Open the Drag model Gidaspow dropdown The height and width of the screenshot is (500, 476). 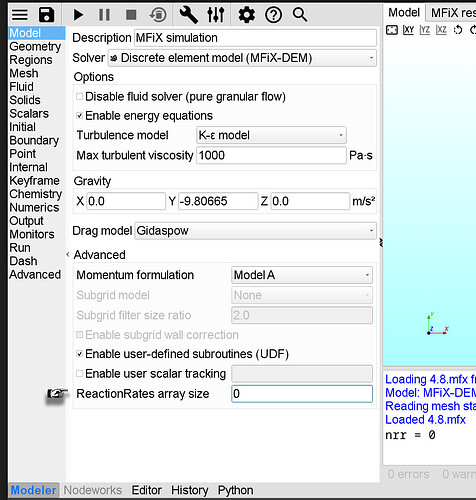[256, 231]
